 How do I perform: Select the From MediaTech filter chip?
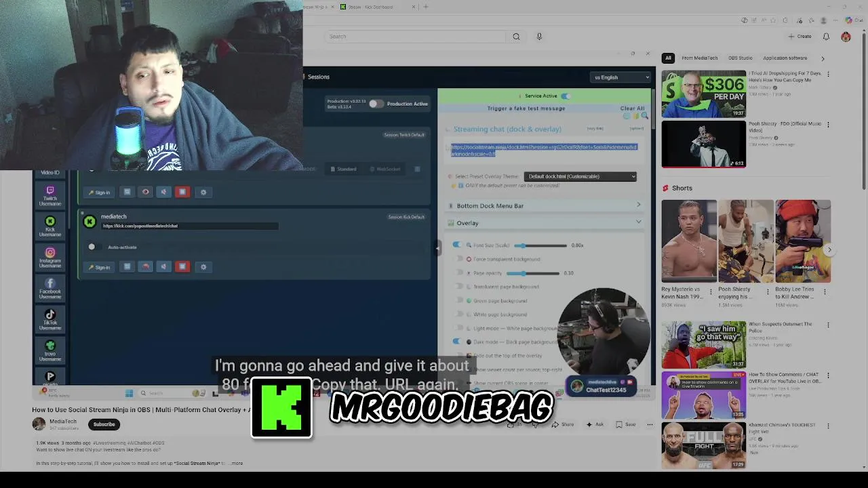(x=699, y=58)
